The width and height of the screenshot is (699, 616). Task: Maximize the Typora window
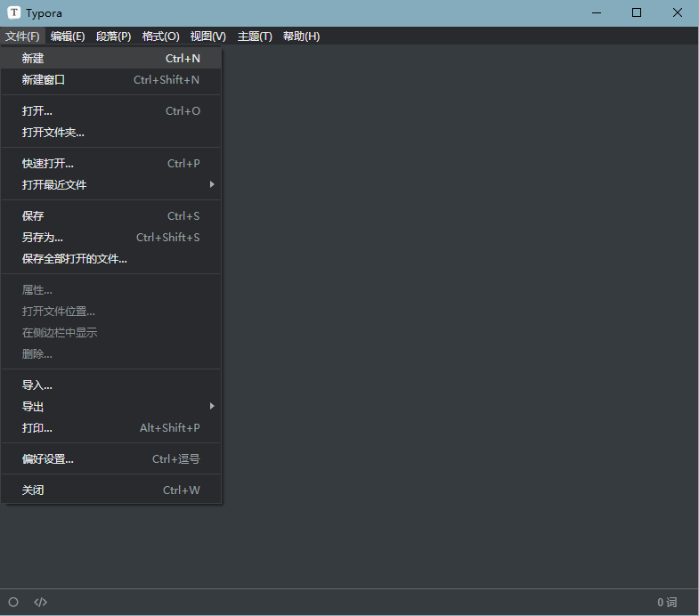tap(637, 13)
